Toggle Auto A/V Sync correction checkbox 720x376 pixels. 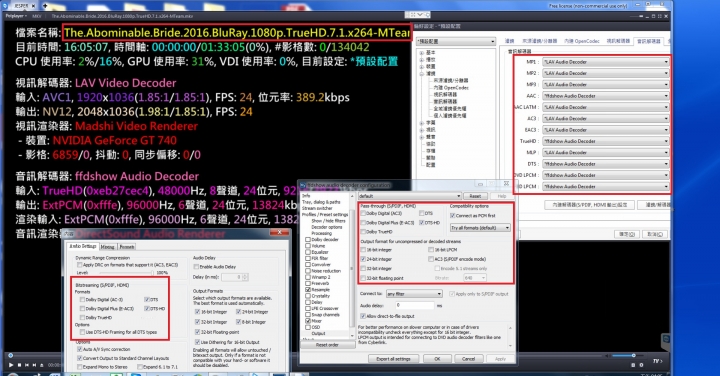(79, 349)
